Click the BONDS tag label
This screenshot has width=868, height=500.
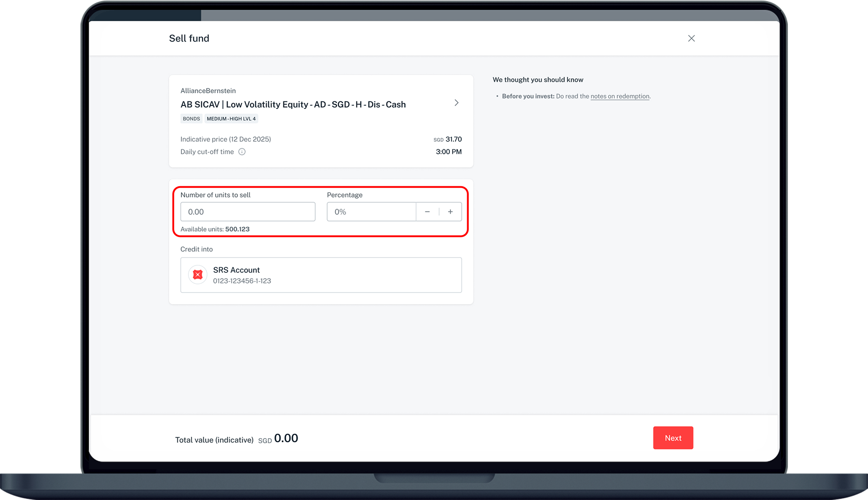[191, 119]
